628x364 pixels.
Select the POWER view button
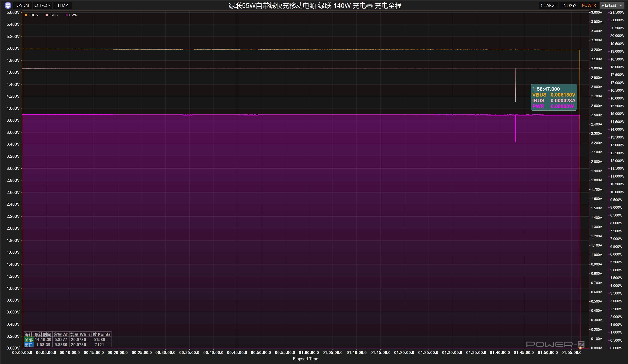click(x=589, y=5)
